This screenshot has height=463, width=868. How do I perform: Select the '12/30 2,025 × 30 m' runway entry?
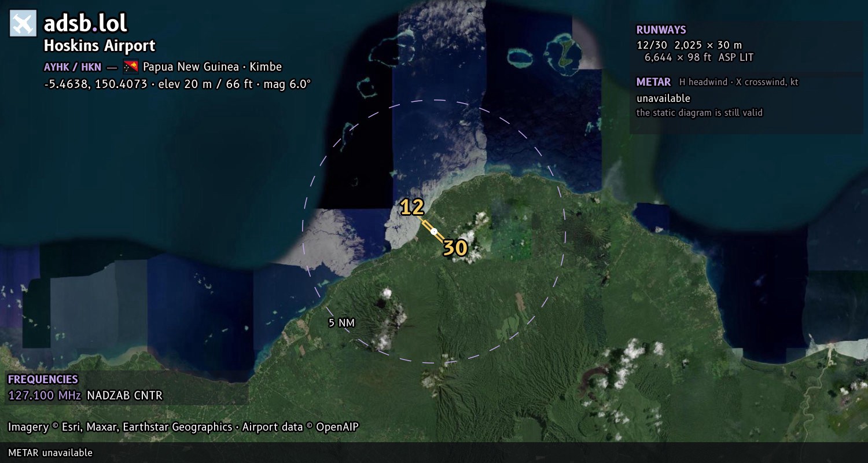point(689,45)
